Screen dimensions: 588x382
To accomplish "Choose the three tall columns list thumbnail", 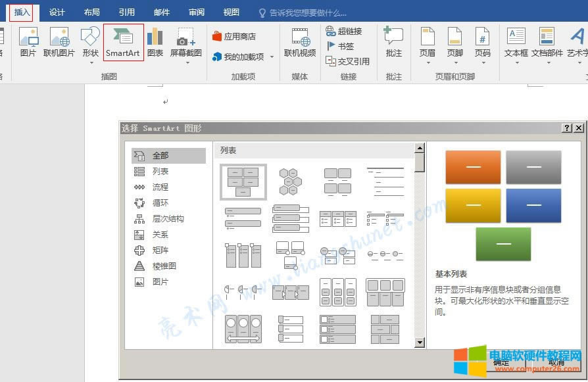I will (x=243, y=255).
